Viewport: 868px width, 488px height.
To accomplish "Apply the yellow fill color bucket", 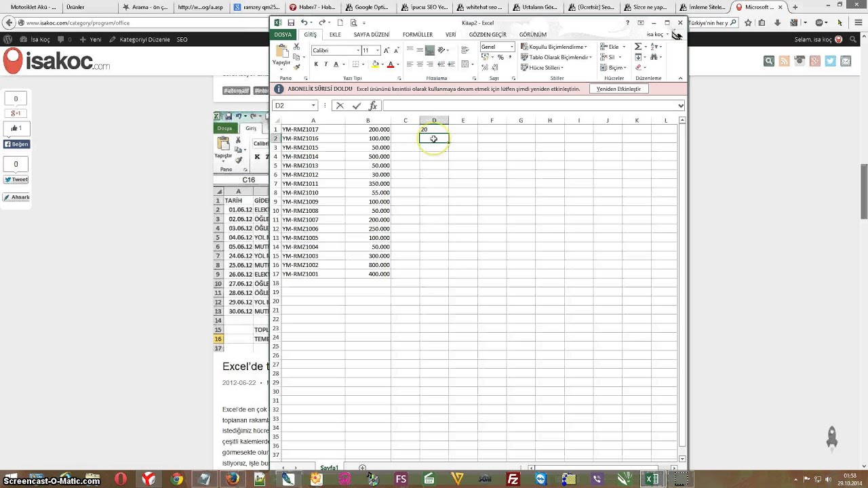I will pyautogui.click(x=375, y=64).
